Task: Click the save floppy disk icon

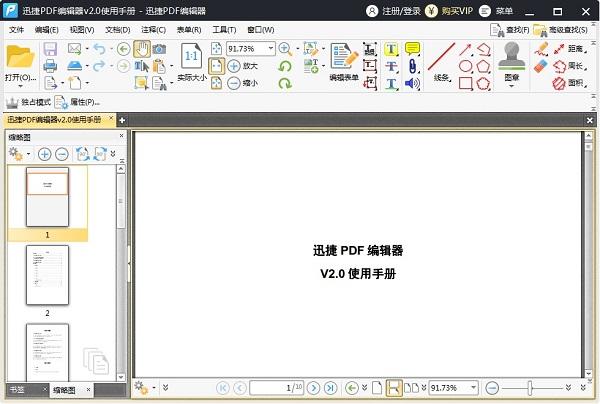Action: 50,49
